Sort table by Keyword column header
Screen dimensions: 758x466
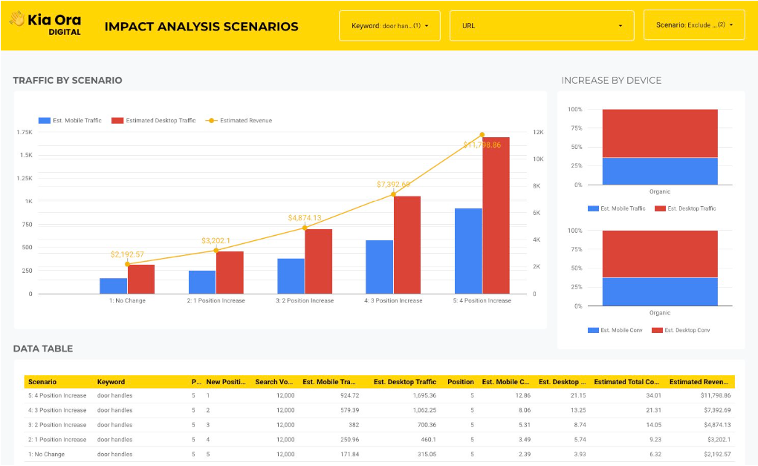click(111, 381)
